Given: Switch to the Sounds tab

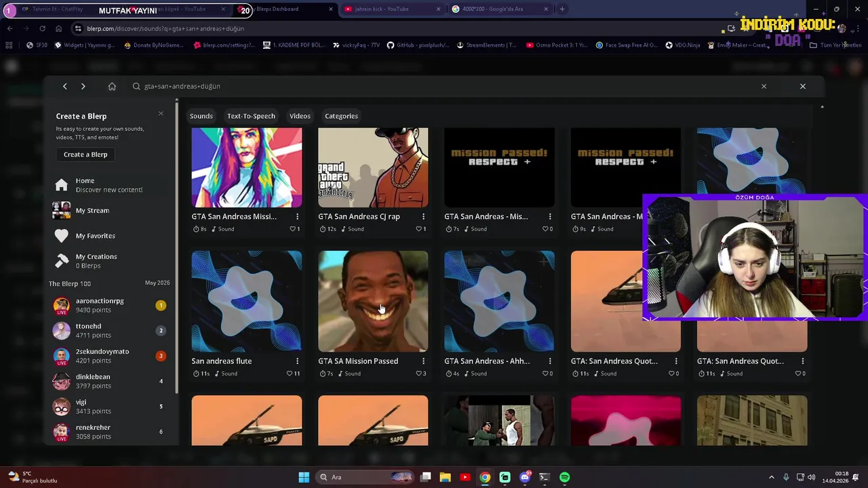Looking at the screenshot, I should (x=201, y=116).
